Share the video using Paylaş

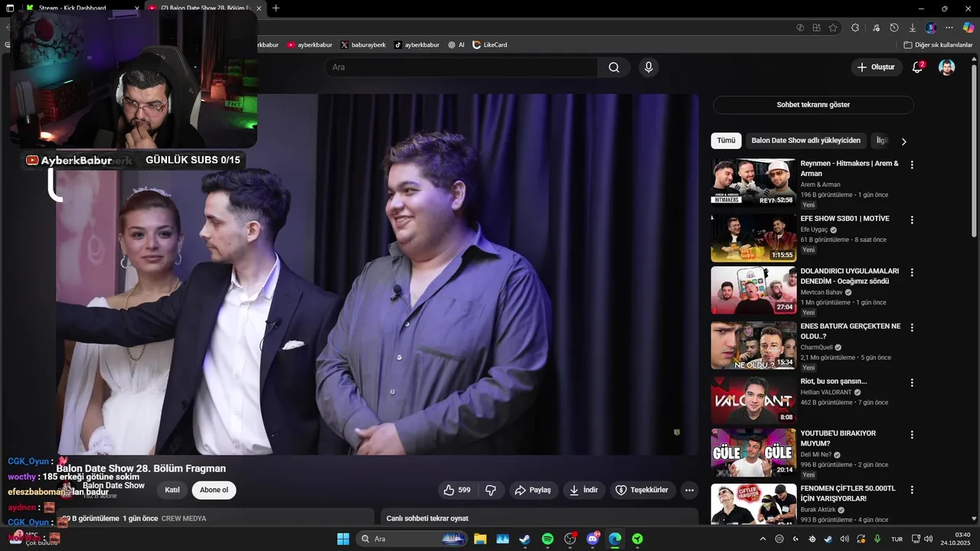(533, 490)
